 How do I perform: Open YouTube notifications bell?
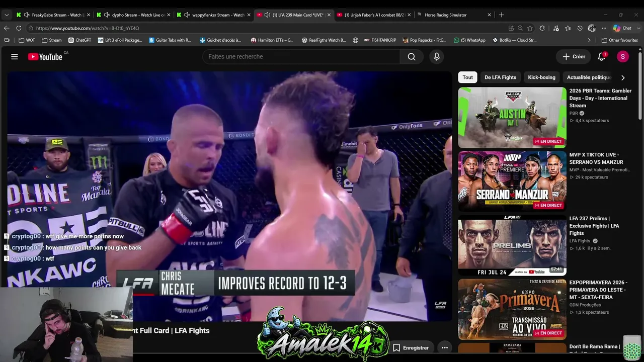(602, 57)
